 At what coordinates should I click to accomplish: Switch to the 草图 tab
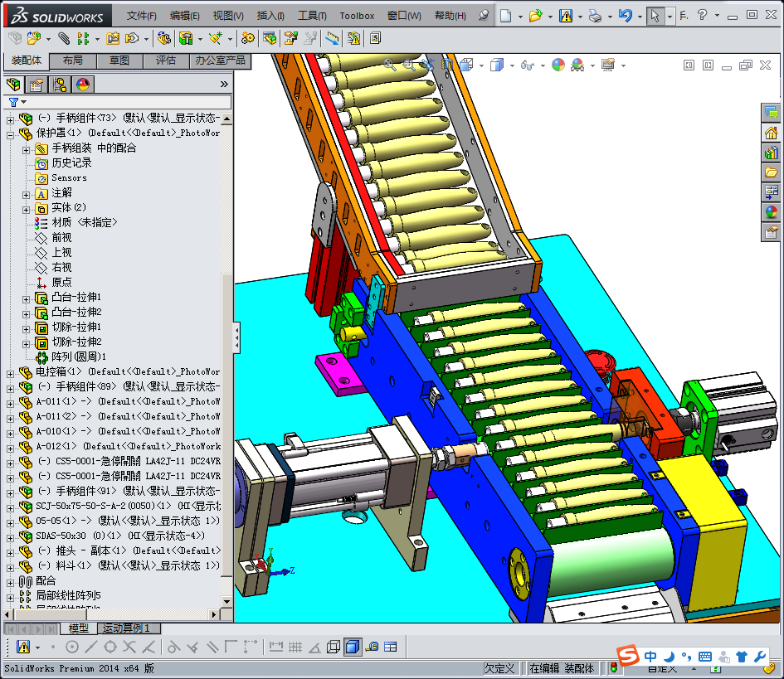[119, 61]
